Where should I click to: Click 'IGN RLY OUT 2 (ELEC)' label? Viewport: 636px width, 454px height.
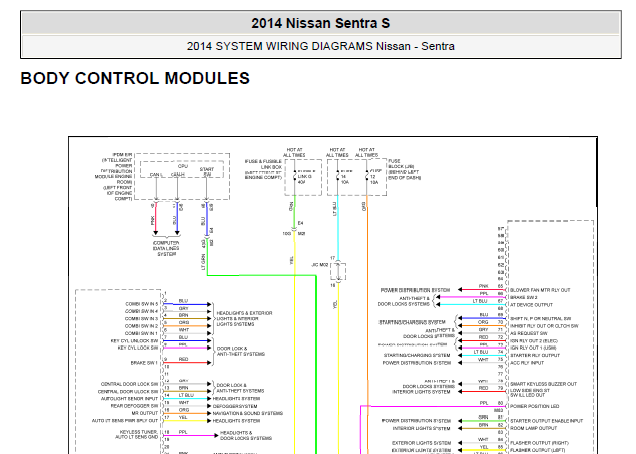coord(534,341)
